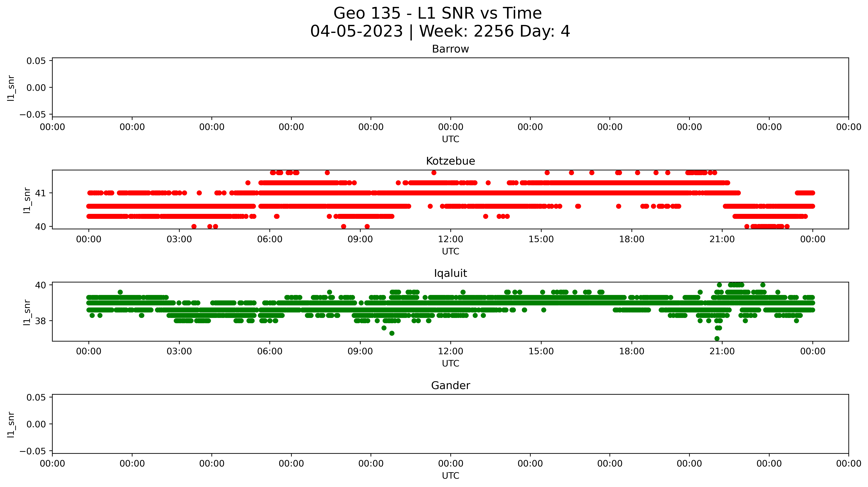Click the 41 y-axis tick in Kotzebue
The image size is (868, 487).
(40, 193)
